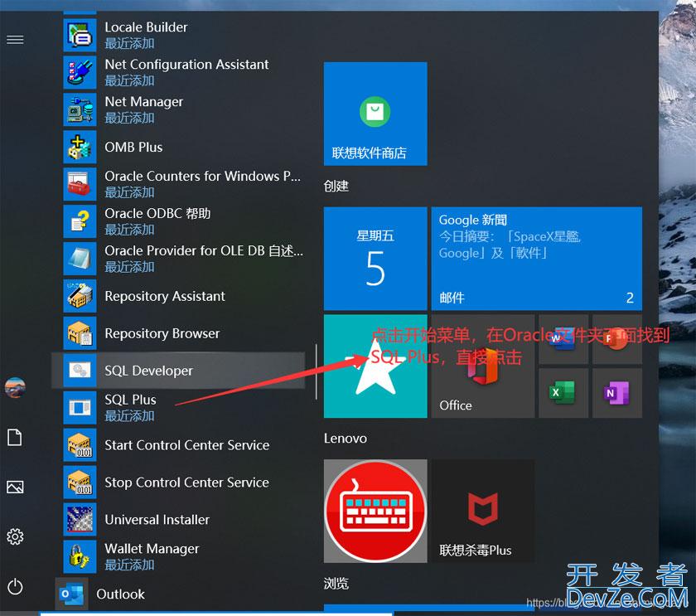
Task: Open the user account avatar
Action: pyautogui.click(x=15, y=387)
